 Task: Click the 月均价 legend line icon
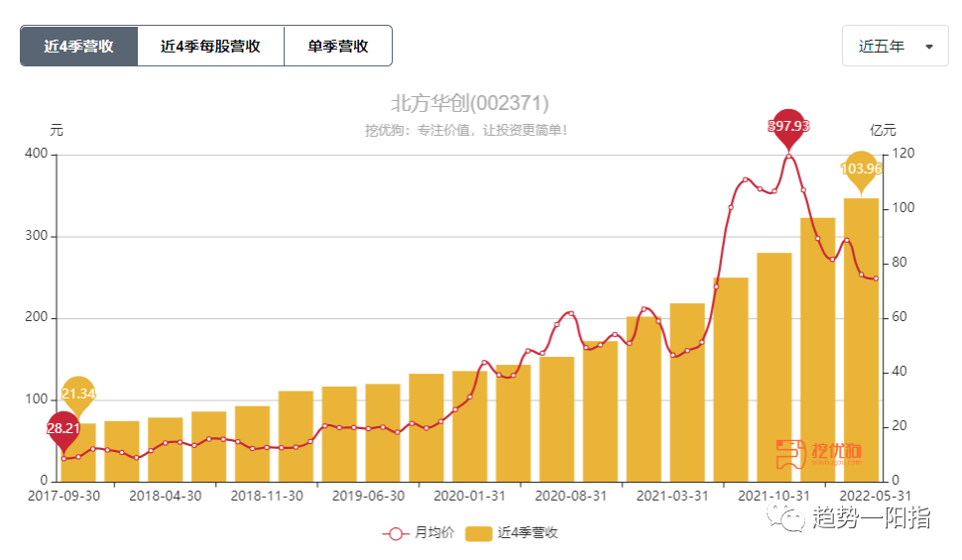tap(396, 533)
